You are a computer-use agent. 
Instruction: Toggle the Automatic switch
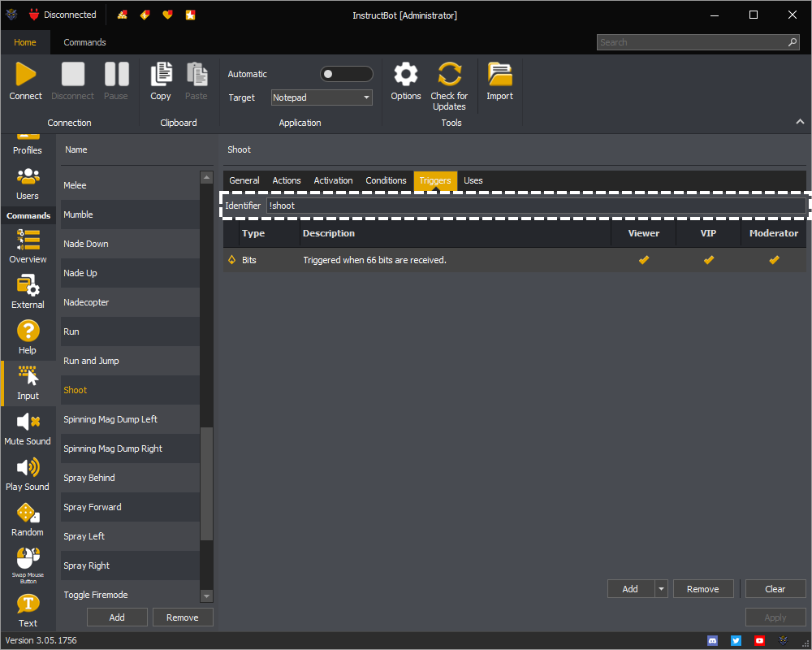[x=347, y=74]
